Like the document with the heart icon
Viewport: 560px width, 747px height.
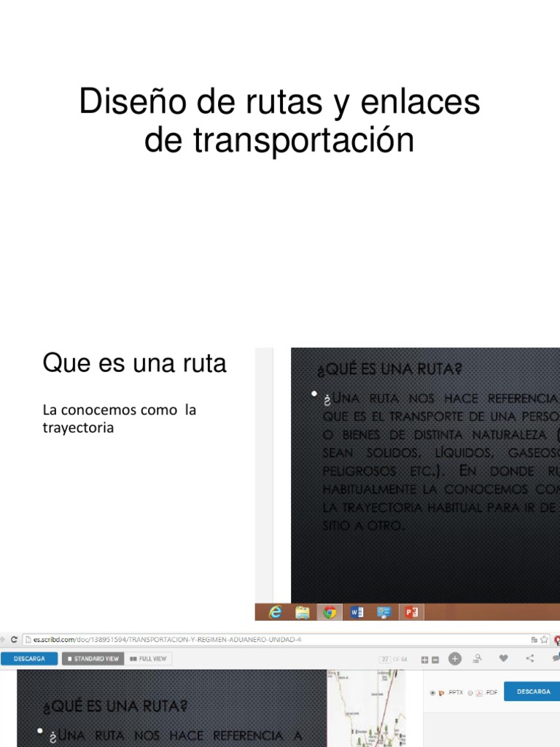click(503, 659)
